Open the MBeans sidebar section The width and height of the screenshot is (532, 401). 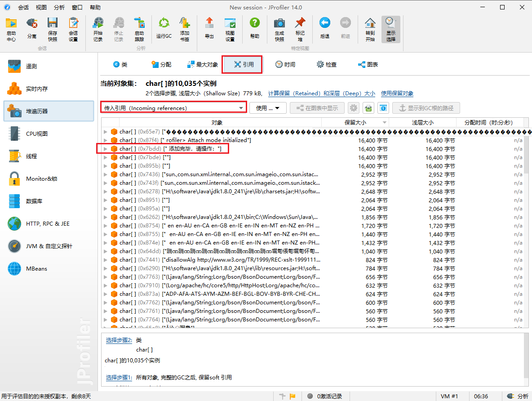coord(49,268)
